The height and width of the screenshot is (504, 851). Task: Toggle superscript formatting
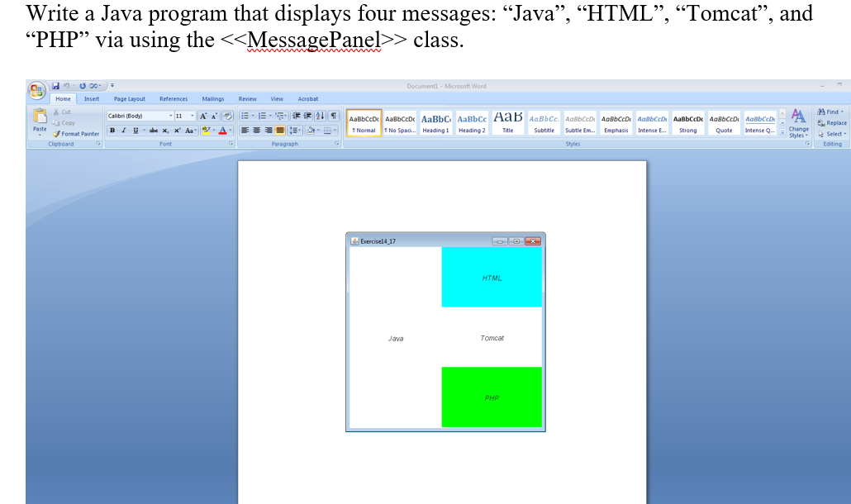click(x=177, y=130)
